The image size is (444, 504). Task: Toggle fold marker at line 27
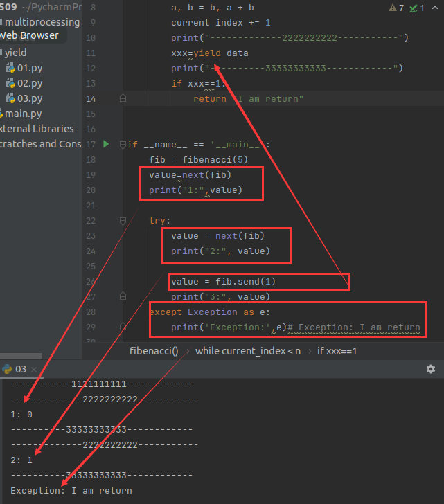pos(123,296)
